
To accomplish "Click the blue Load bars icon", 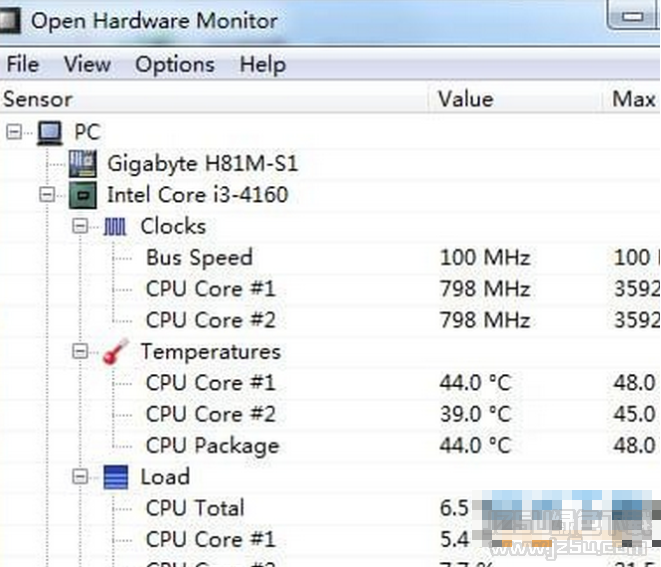I will click(x=115, y=477).
